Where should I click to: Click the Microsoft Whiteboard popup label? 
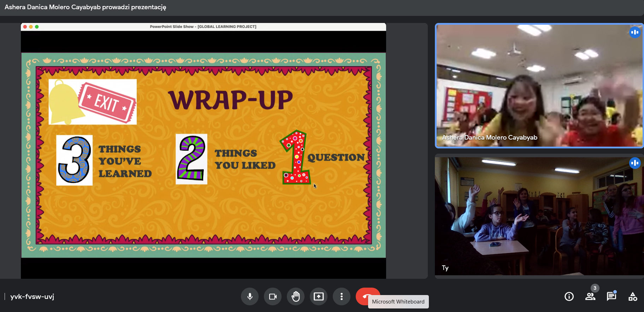click(x=398, y=302)
